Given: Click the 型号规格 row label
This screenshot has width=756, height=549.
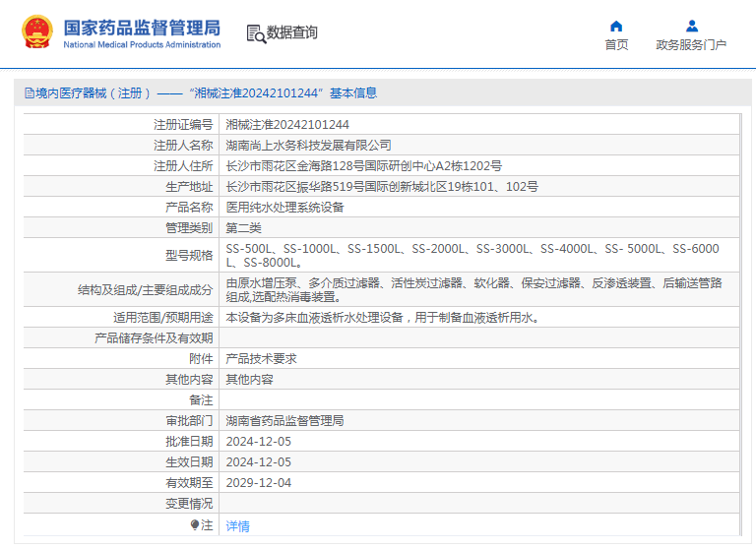Looking at the screenshot, I should (x=189, y=256).
